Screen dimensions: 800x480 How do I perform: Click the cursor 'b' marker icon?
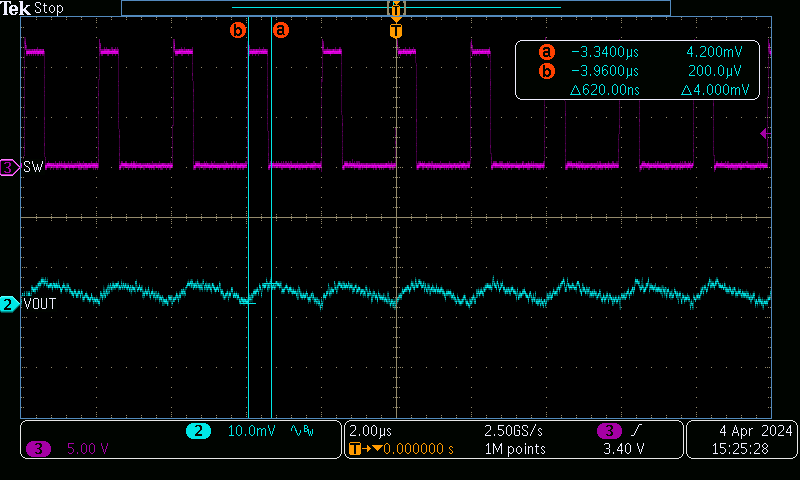(x=238, y=30)
